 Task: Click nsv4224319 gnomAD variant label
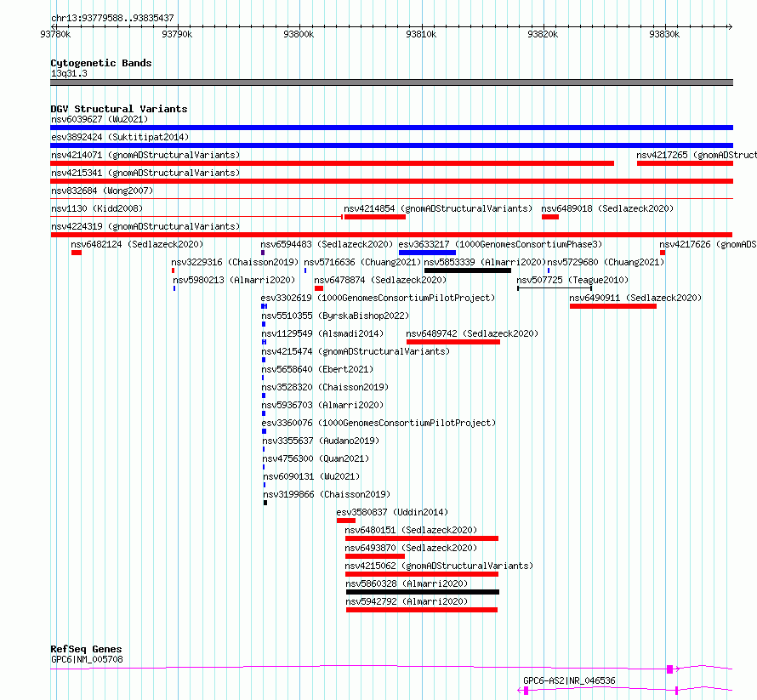145,226
